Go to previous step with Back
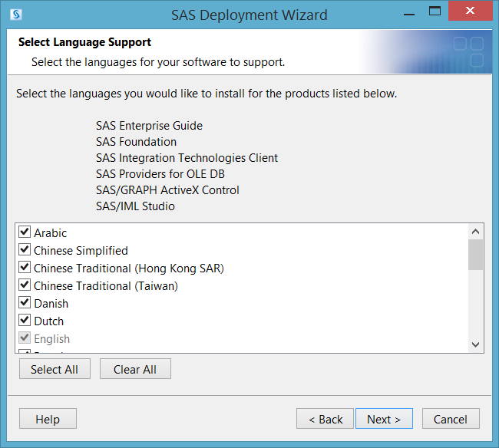This screenshot has width=499, height=448. tap(325, 419)
